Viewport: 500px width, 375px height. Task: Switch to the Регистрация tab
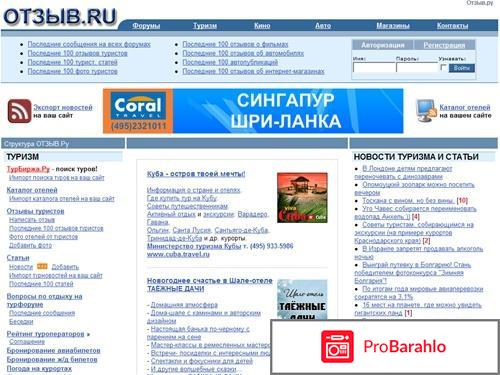(x=444, y=45)
